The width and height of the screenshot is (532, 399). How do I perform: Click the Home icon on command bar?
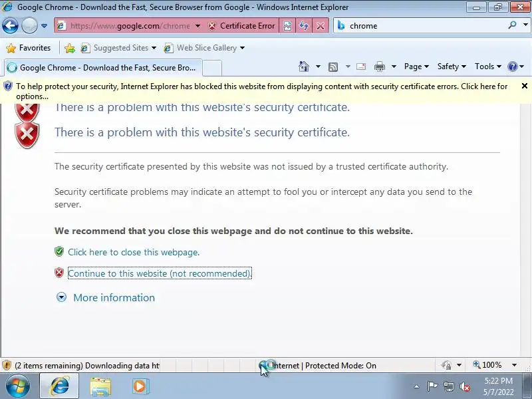pos(304,66)
